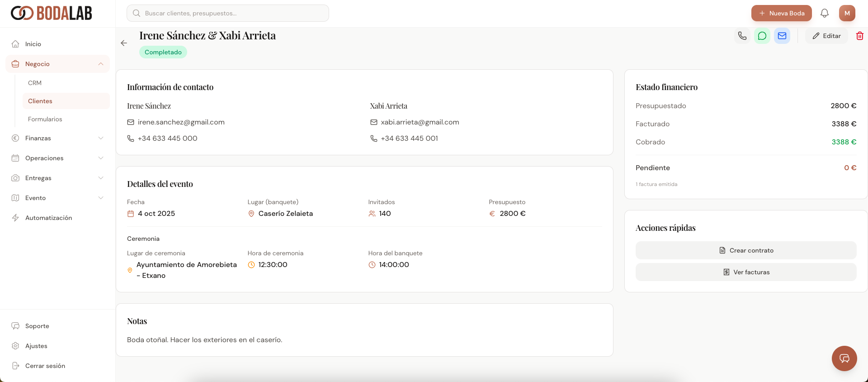Click the phone call icon in header
This screenshot has width=868, height=382.
(742, 36)
